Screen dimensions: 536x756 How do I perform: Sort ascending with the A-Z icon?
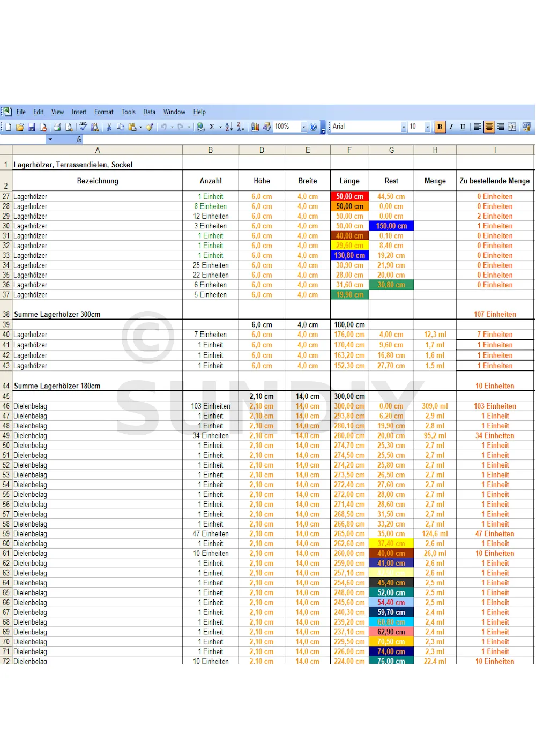[x=229, y=127]
